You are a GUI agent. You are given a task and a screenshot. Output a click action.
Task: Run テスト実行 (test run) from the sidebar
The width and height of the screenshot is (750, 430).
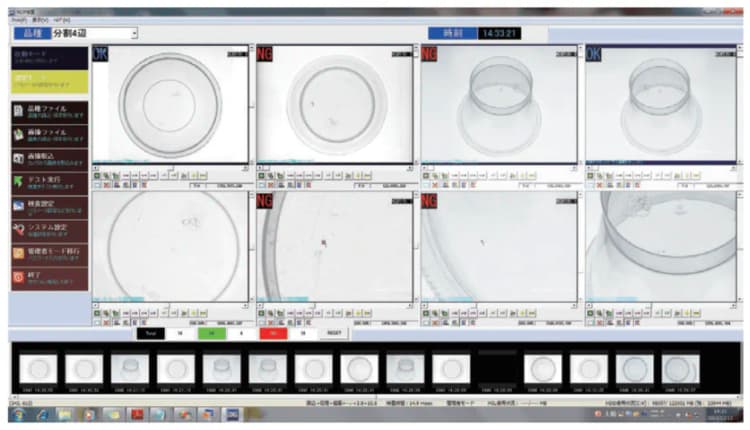(50, 181)
